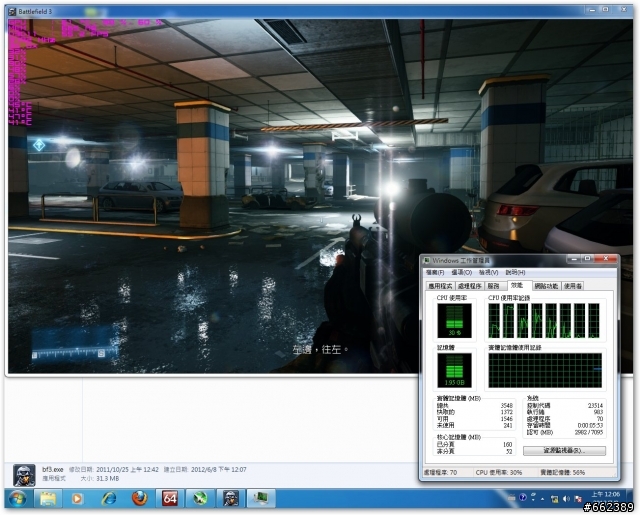Open the network icon in system tray
Screen dimensions: 640x515
tap(554, 499)
